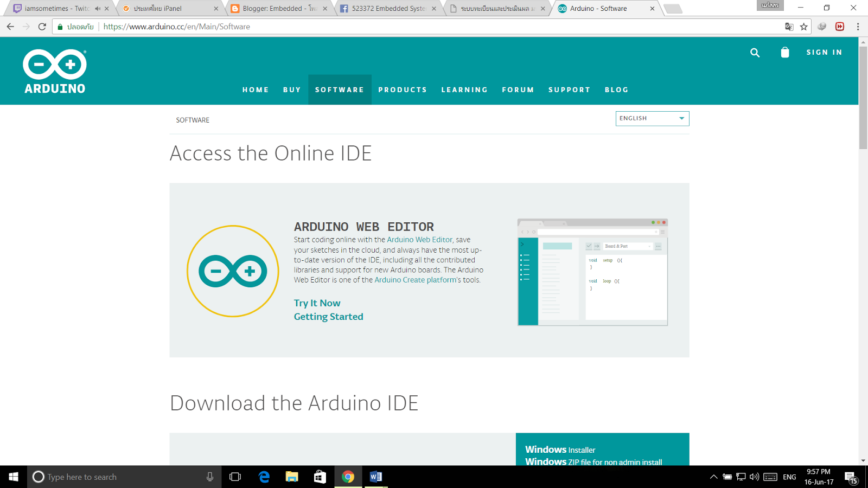The height and width of the screenshot is (488, 868).
Task: Open the Action Center notification icon
Action: point(851,477)
